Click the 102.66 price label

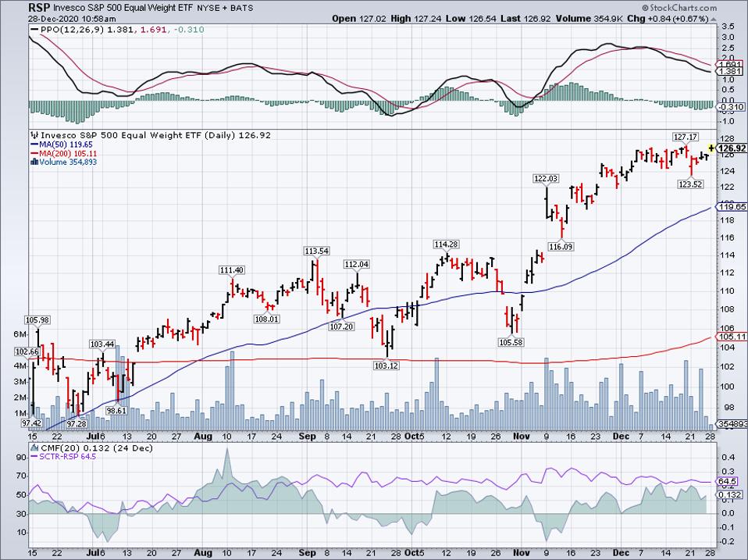[27, 352]
